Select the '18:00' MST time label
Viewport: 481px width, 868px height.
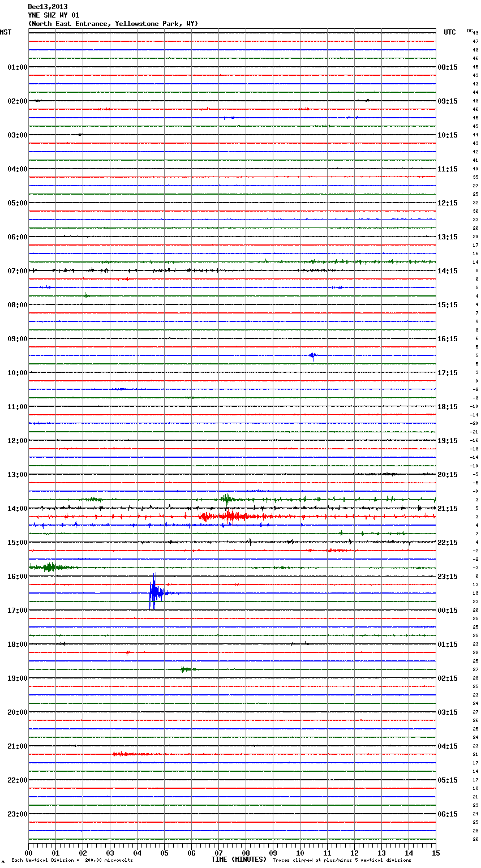pyautogui.click(x=18, y=644)
